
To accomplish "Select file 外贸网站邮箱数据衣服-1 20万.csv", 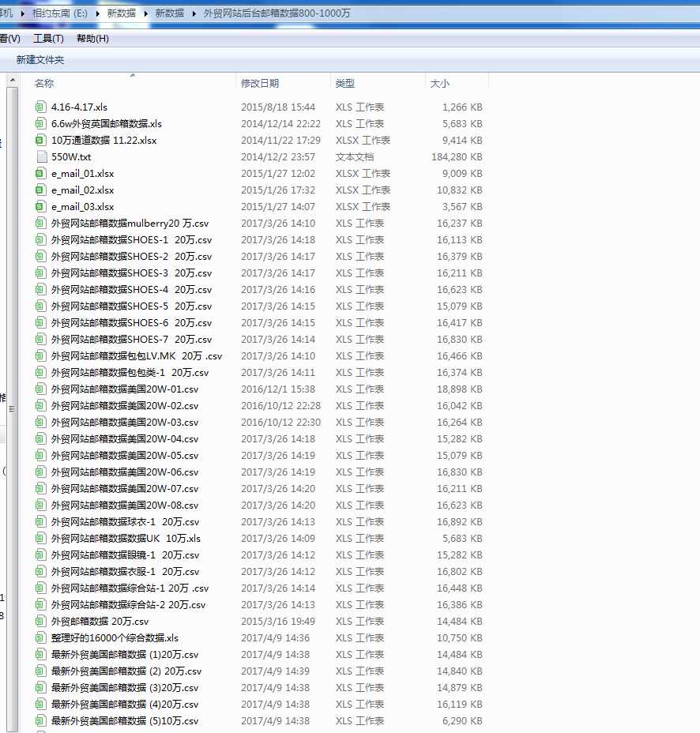I will click(x=126, y=572).
